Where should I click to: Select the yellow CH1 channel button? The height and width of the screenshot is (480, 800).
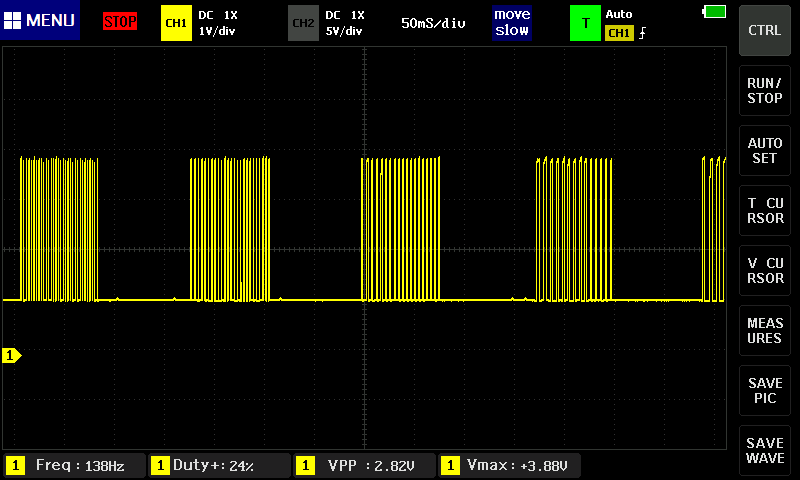coord(176,23)
